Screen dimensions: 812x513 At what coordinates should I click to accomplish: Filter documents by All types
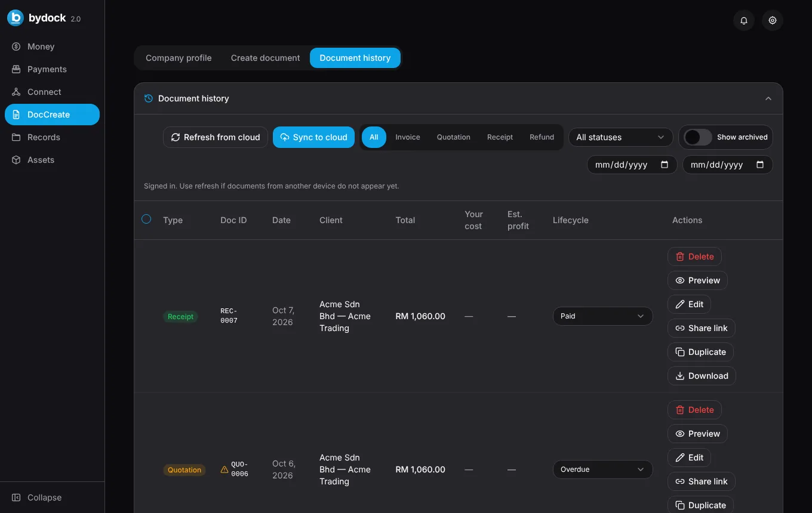click(x=374, y=137)
